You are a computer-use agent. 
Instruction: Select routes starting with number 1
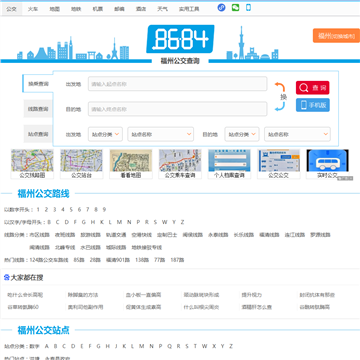pos(38,210)
